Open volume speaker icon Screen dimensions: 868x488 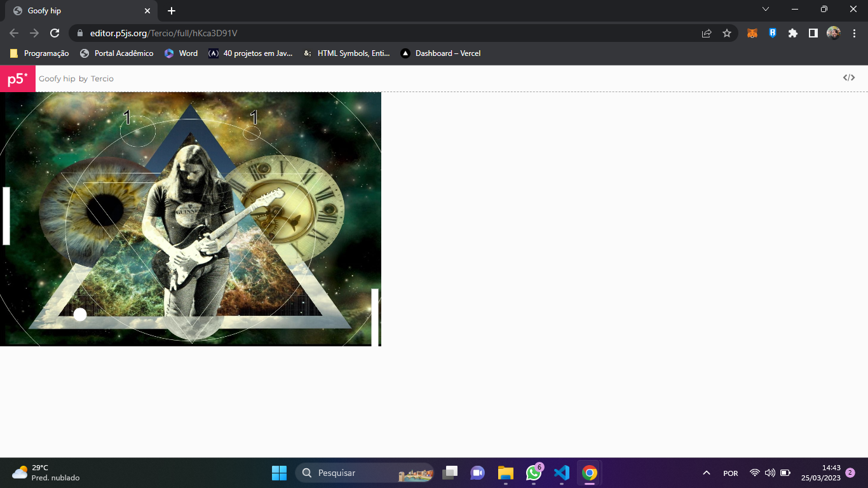[770, 473]
